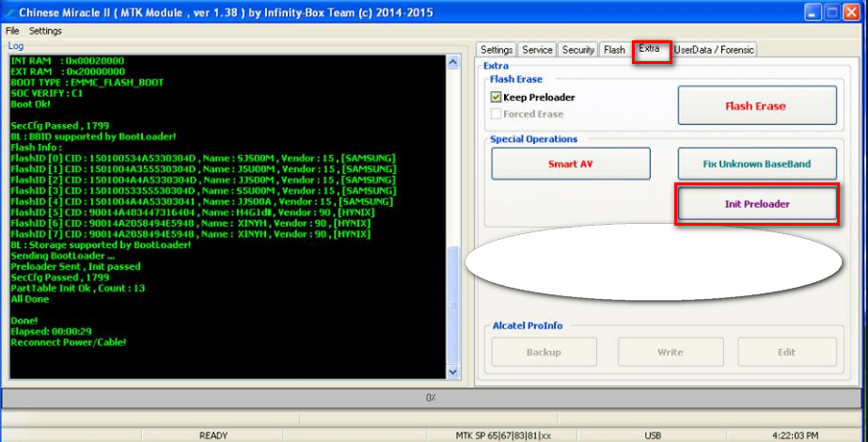
Task: Toggle the Keep Preloader checkbox
Action: coord(496,98)
